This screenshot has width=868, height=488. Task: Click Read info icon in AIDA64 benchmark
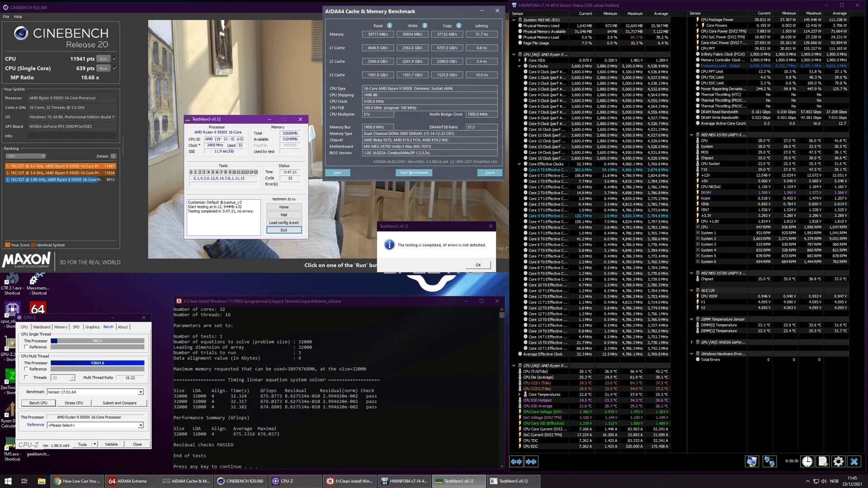(390, 26)
